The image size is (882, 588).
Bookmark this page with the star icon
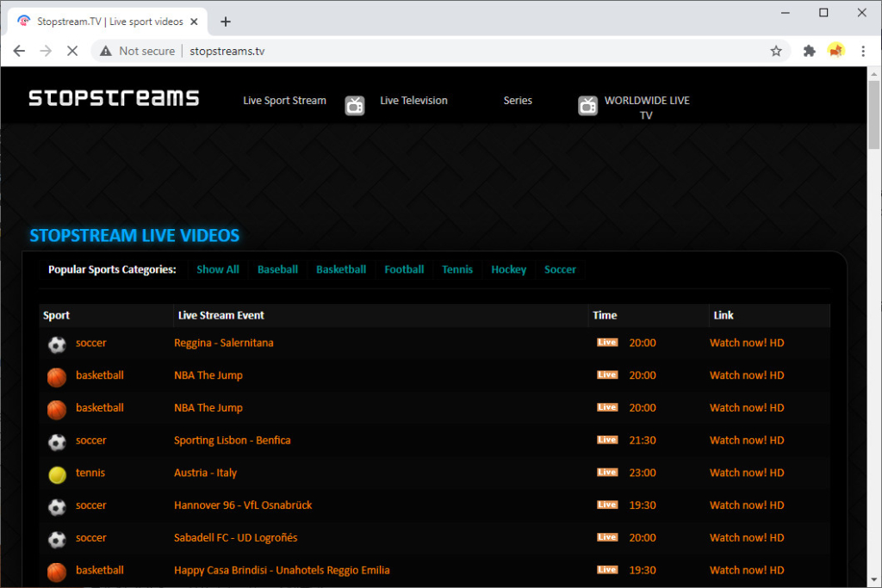click(776, 51)
